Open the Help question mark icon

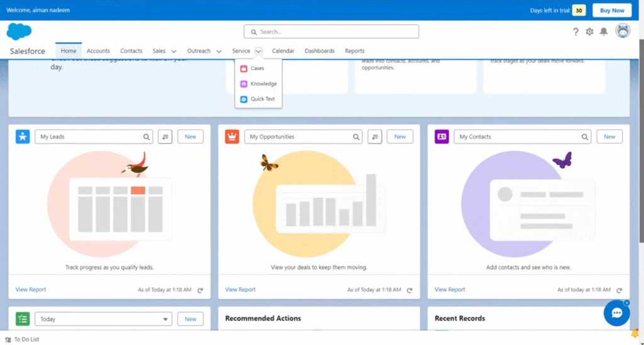coord(576,31)
